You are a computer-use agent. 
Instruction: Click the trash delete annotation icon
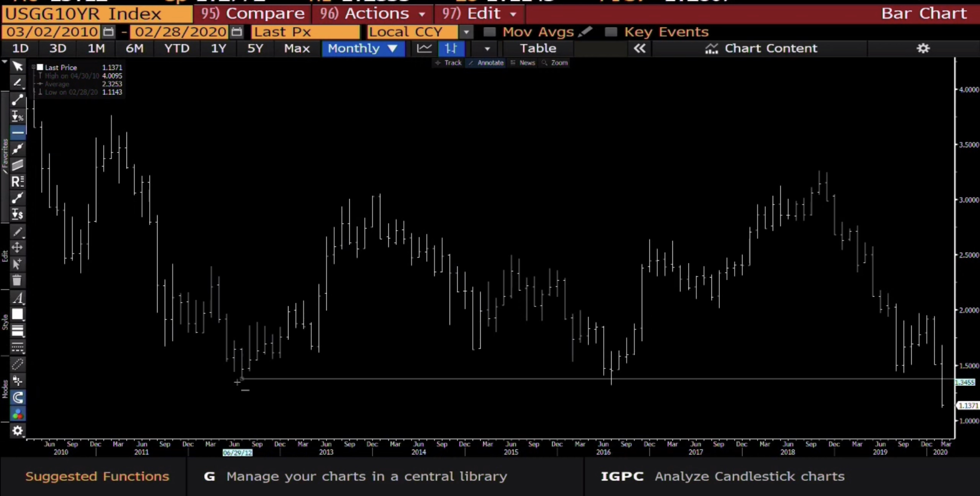(x=17, y=281)
